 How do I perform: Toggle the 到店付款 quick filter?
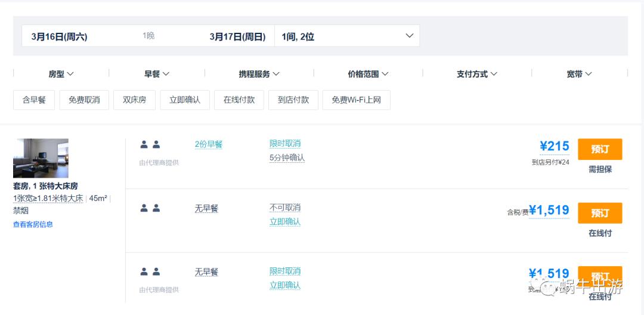point(293,100)
